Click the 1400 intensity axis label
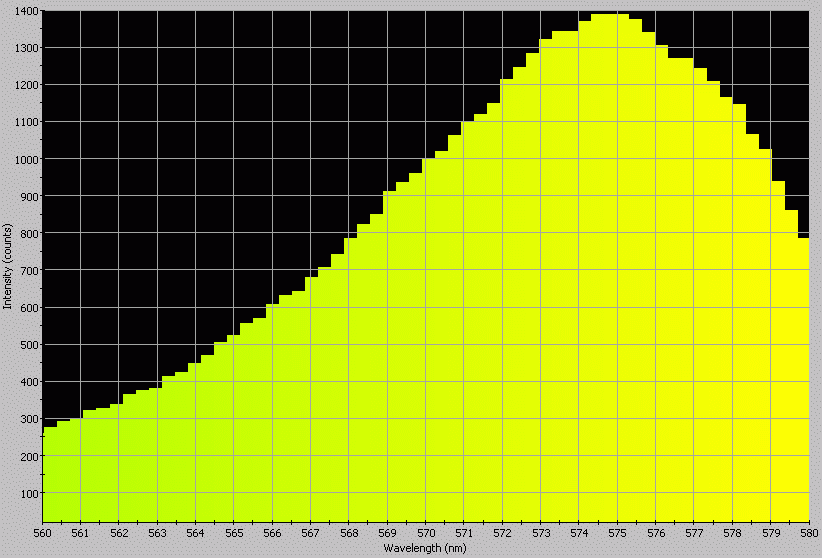 coord(27,11)
